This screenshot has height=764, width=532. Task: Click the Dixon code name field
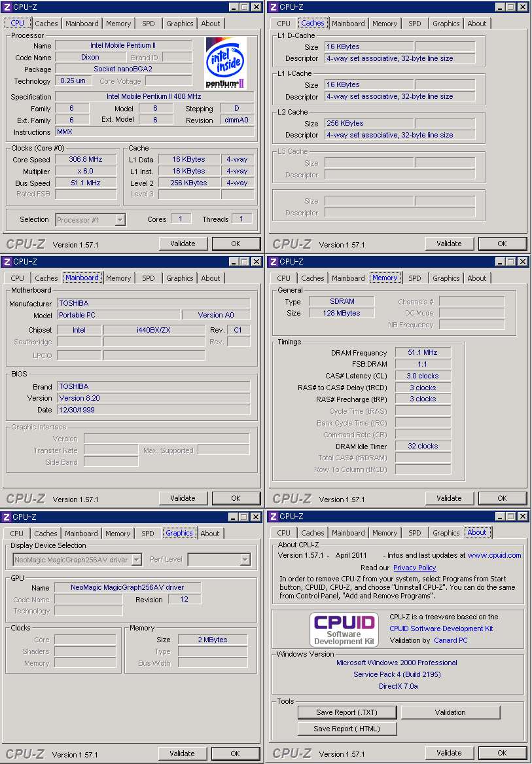(x=90, y=57)
